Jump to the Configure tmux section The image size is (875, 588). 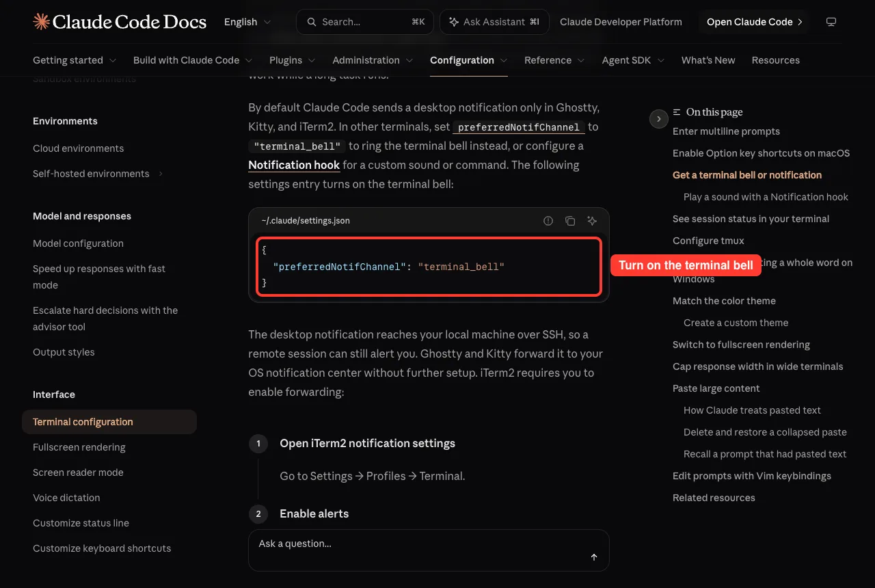708,241
